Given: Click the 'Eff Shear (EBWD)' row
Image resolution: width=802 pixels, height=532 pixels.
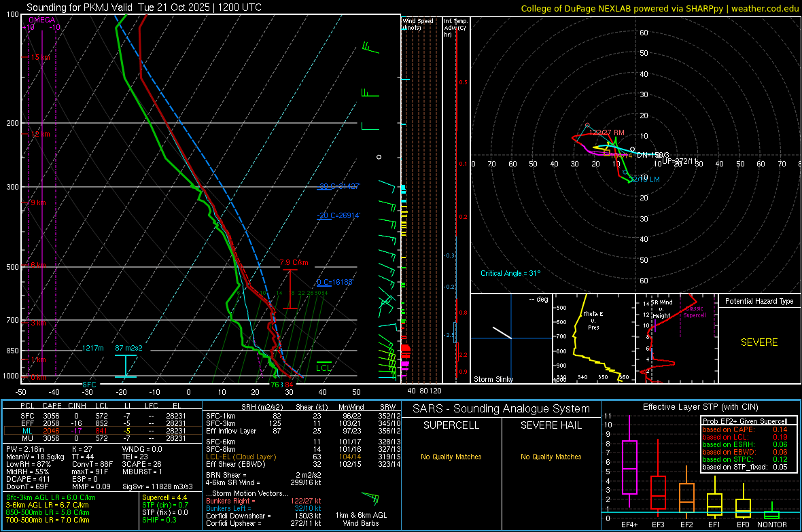Looking at the screenshot, I should pos(304,464).
